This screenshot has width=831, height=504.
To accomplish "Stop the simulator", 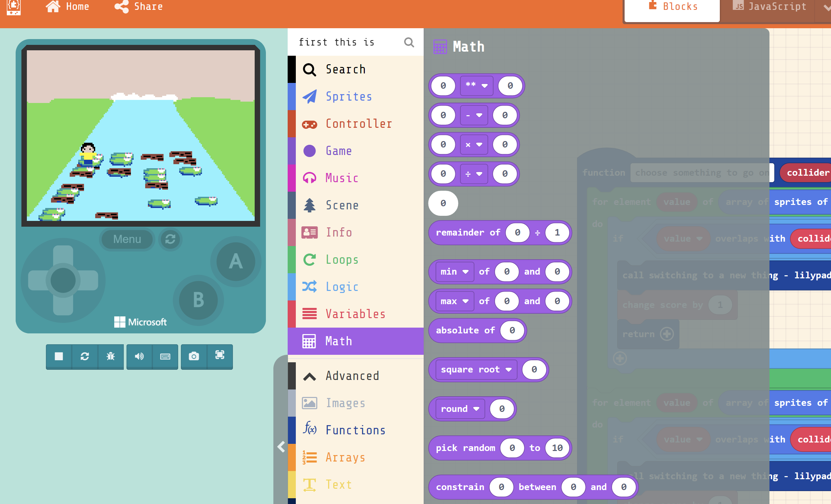I will pos(59,356).
